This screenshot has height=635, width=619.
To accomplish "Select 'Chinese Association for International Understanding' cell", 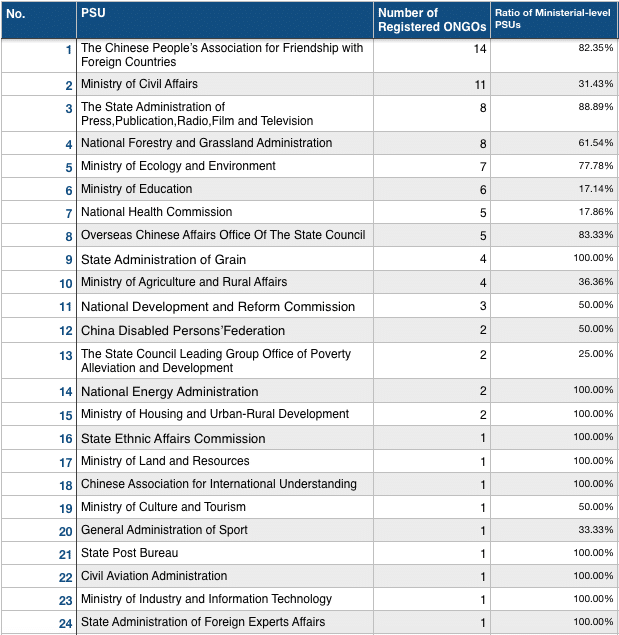I will pyautogui.click(x=225, y=484).
